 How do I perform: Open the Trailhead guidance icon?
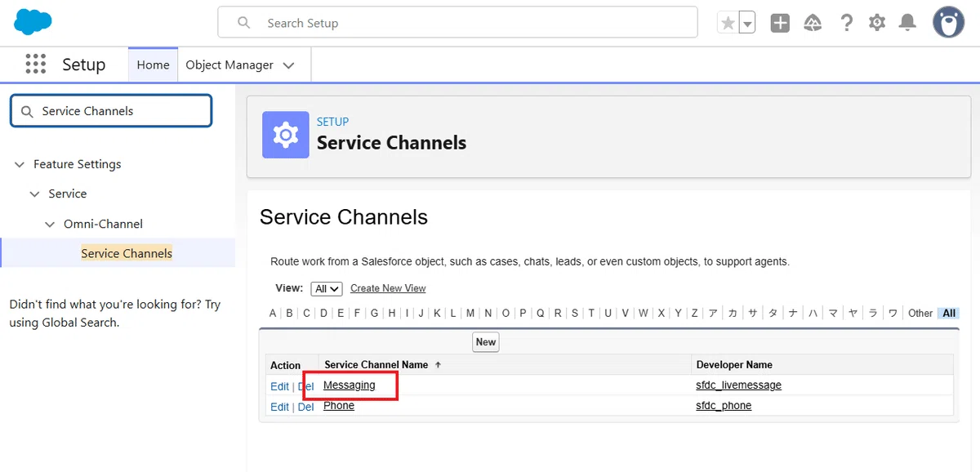tap(813, 23)
